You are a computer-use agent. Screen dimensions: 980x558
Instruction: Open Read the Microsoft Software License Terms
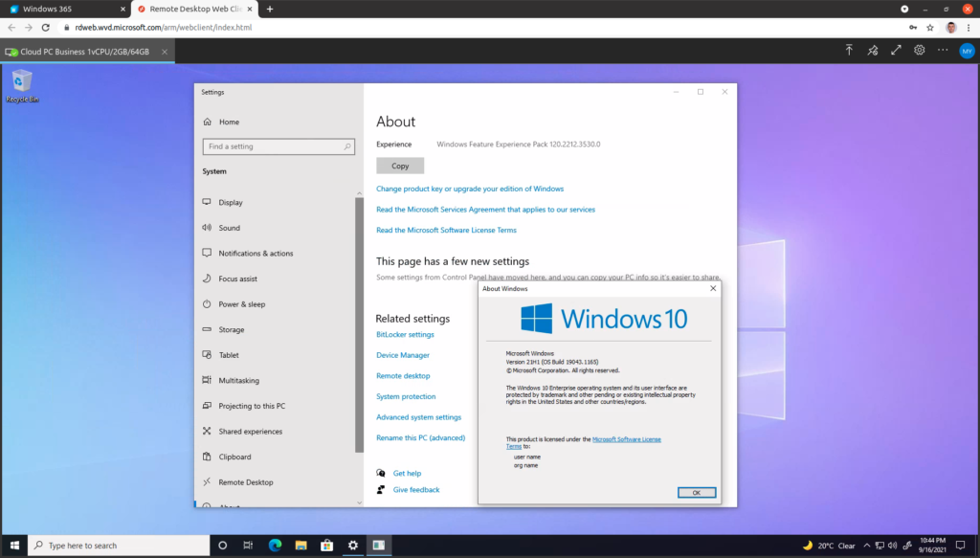[x=446, y=230]
